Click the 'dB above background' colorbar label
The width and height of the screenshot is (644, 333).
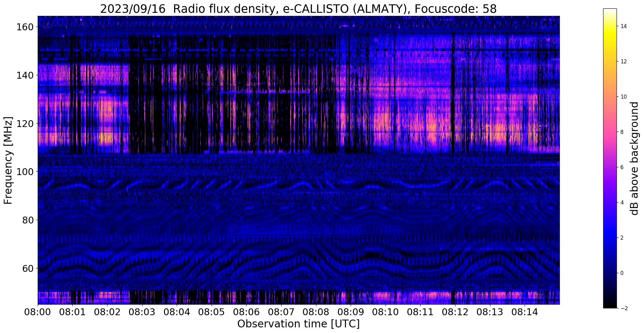[x=634, y=159]
